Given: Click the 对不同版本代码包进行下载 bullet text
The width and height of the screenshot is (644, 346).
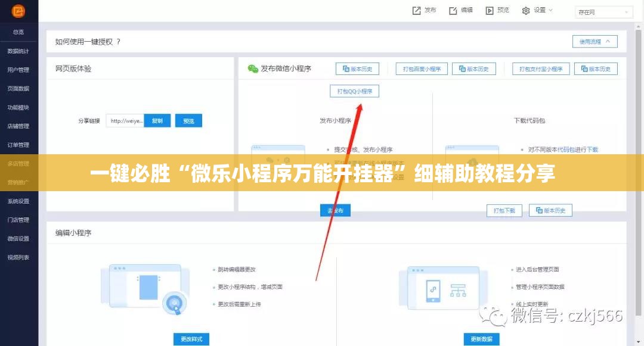Looking at the screenshot, I should [x=563, y=149].
